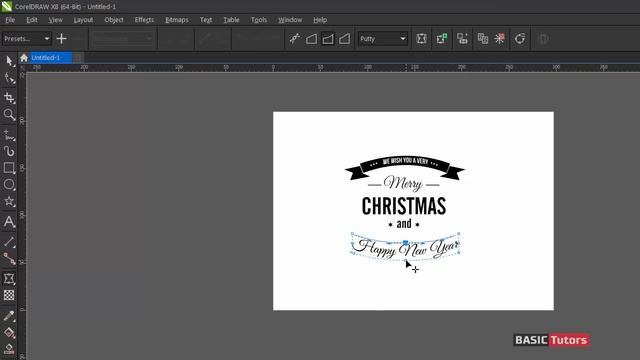Open the File menu
Screen dimensions: 640x360
(x=10, y=20)
